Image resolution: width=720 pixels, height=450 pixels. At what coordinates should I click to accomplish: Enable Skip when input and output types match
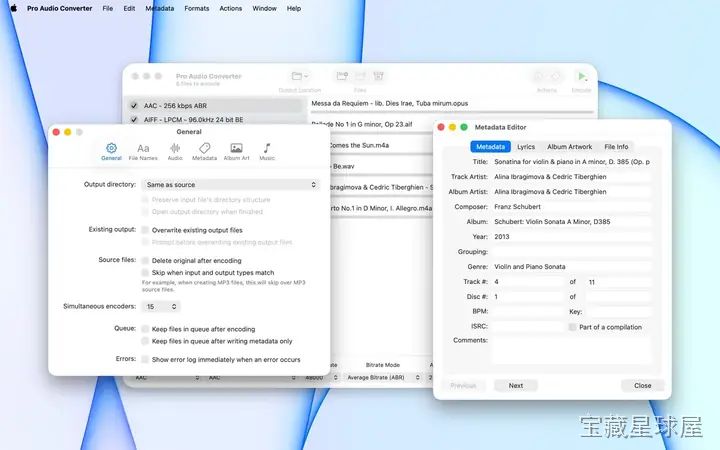(145, 272)
